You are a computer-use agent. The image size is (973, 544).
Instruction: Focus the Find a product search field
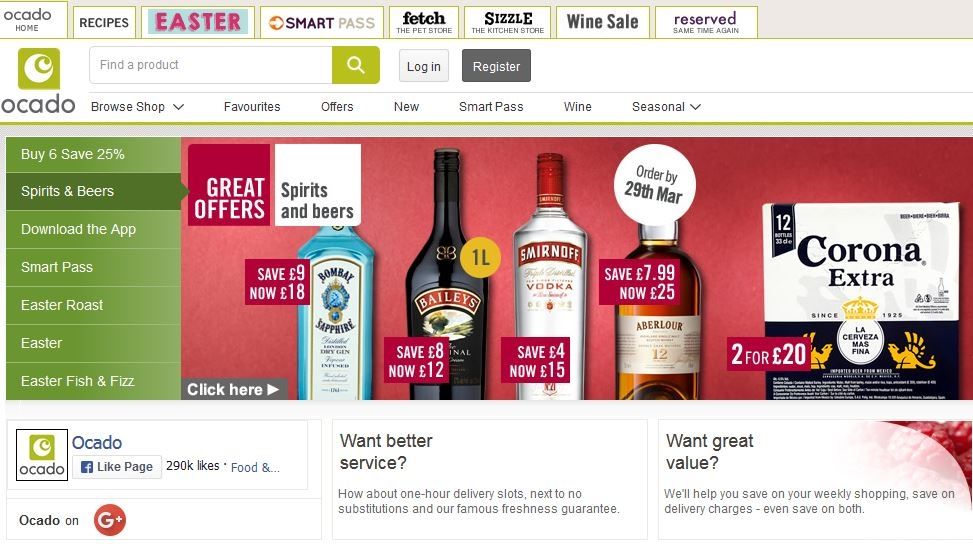pyautogui.click(x=211, y=65)
